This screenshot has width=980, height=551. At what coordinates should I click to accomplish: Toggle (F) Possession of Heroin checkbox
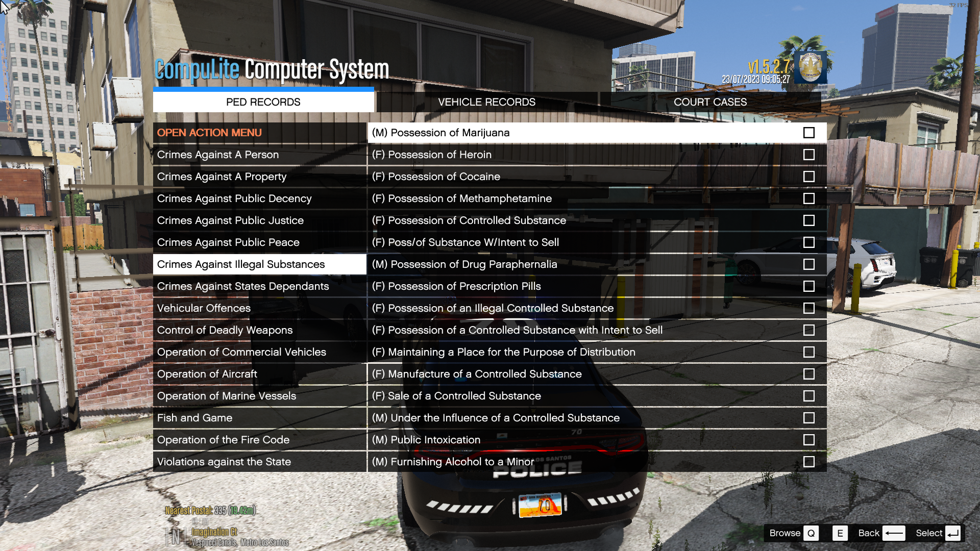coord(808,154)
